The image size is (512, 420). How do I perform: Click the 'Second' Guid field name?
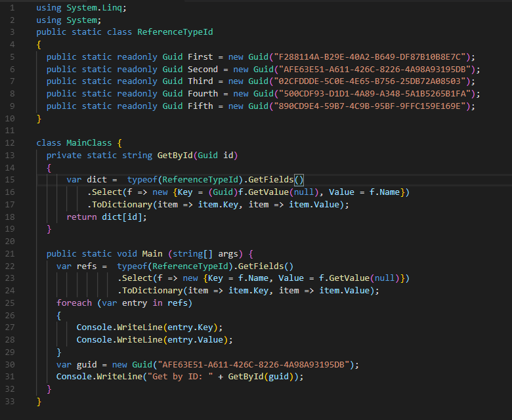pos(203,69)
